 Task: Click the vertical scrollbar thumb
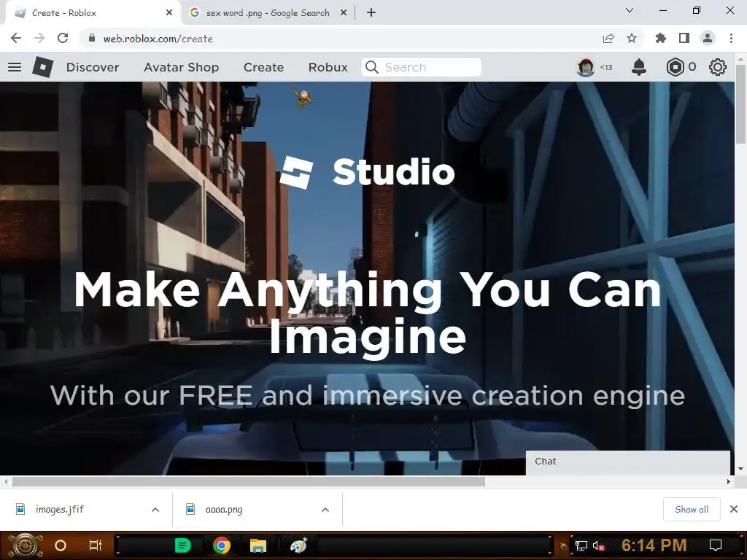point(740,104)
